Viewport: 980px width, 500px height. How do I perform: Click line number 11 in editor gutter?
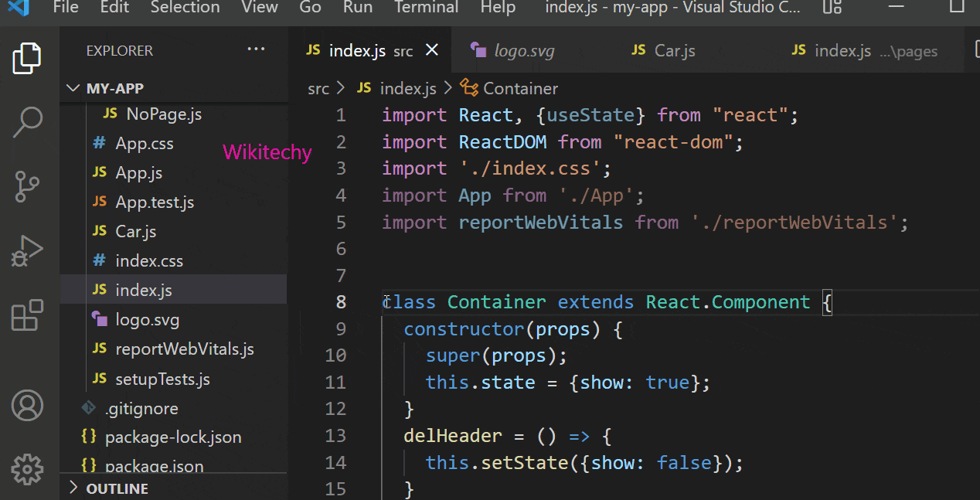335,383
